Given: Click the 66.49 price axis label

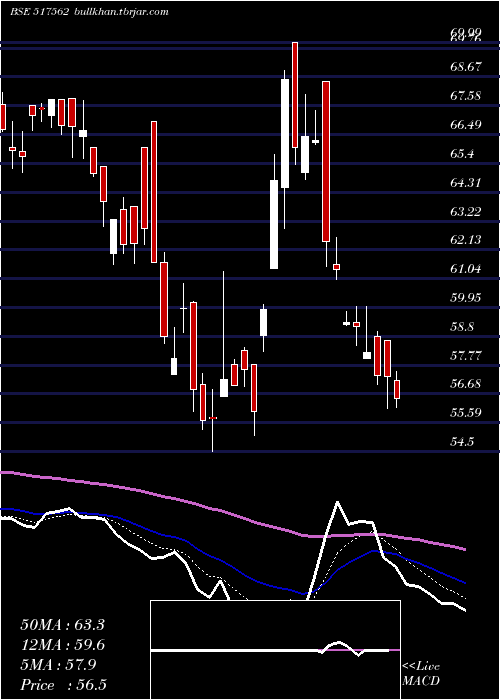Looking at the screenshot, I should click(x=466, y=125).
